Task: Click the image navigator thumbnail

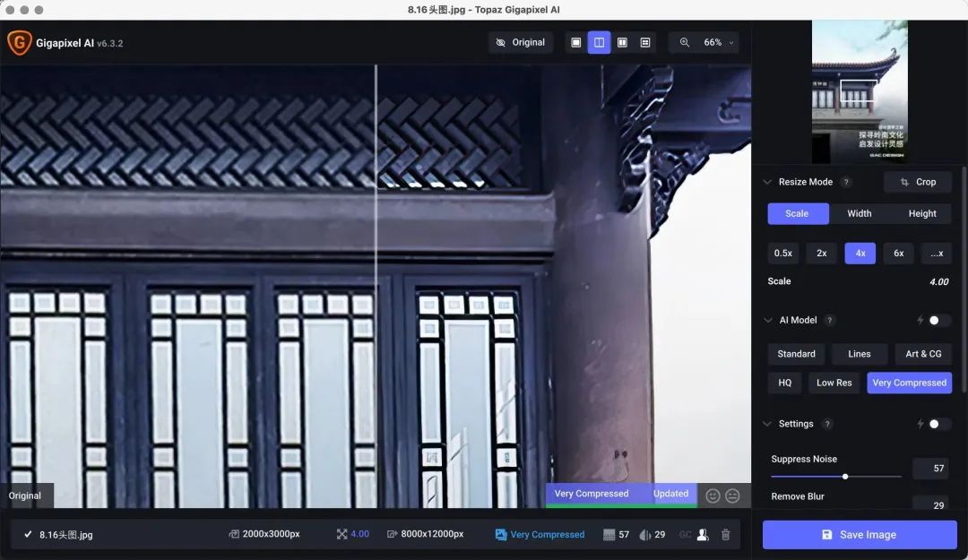Action: [860, 90]
